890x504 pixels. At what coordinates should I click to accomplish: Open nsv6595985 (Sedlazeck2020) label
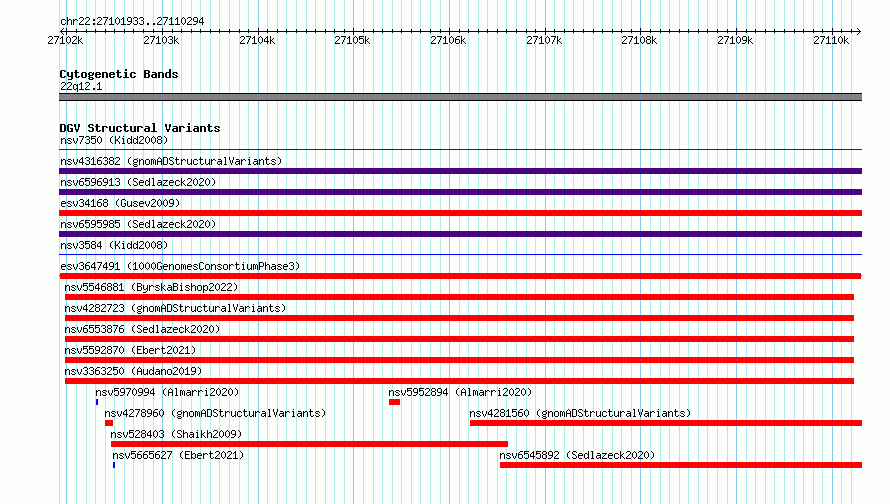[x=138, y=224]
